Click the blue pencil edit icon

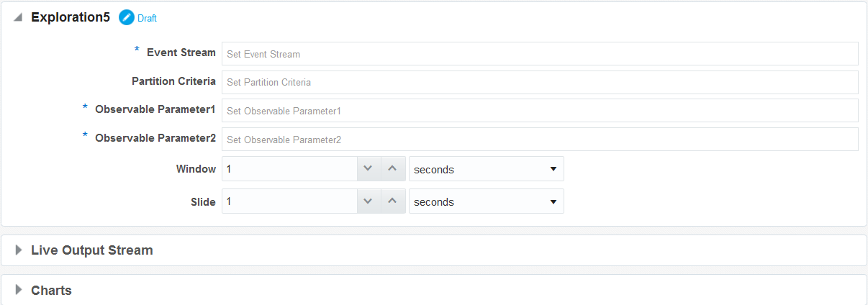pos(127,17)
